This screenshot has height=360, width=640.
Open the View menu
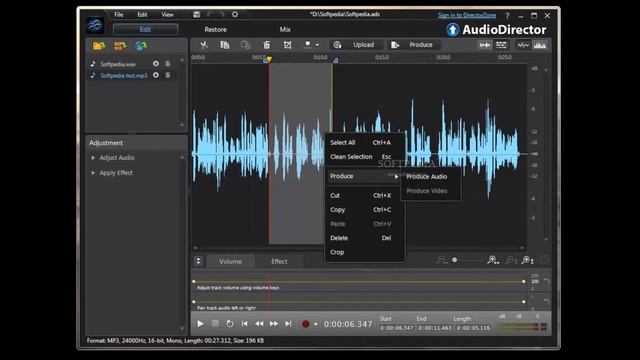[x=167, y=15]
